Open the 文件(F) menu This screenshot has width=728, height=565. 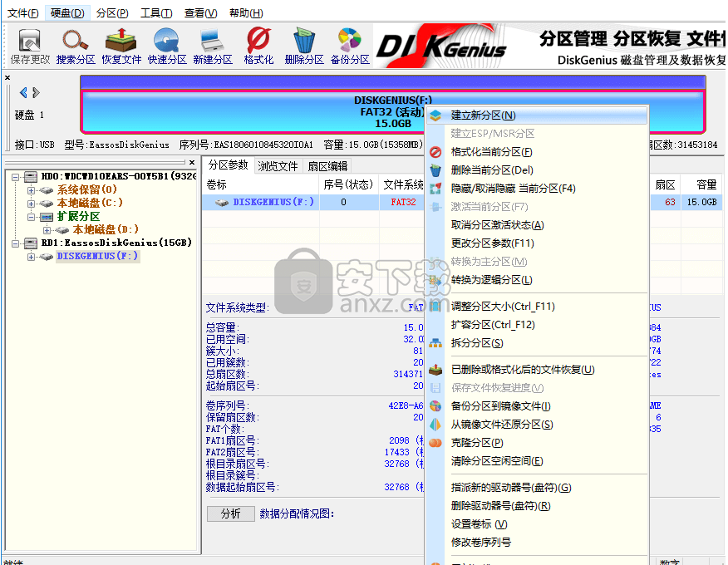(x=22, y=13)
